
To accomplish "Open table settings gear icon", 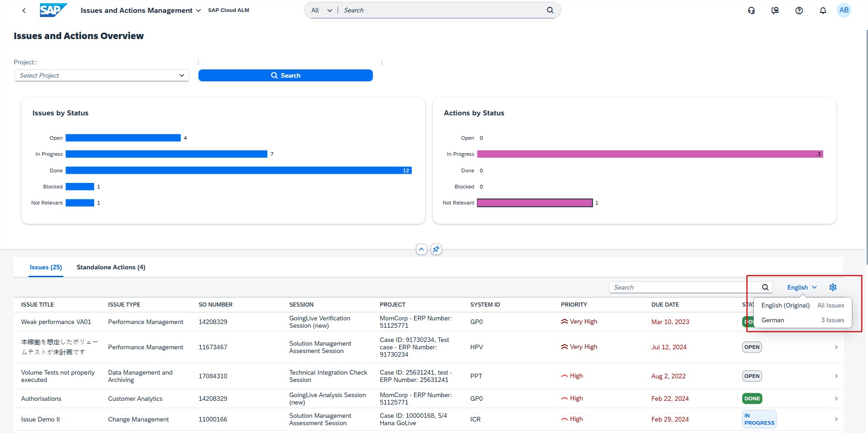I will pyautogui.click(x=833, y=287).
